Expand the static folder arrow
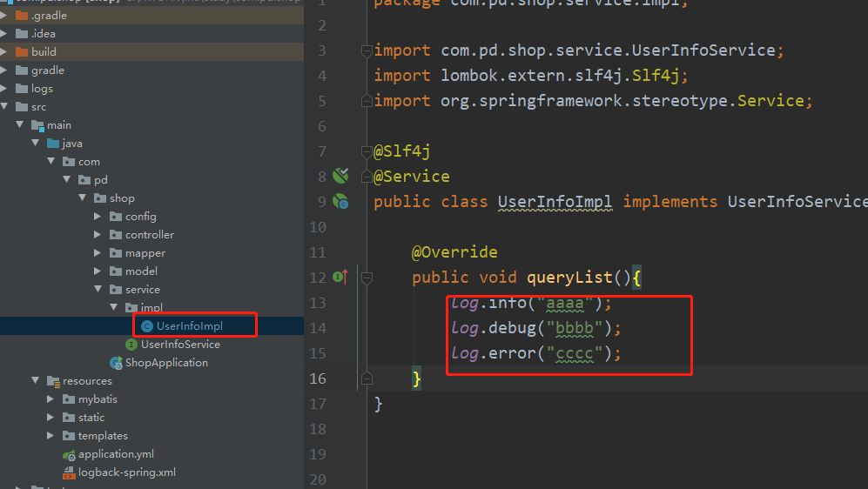The image size is (868, 489). (50, 417)
